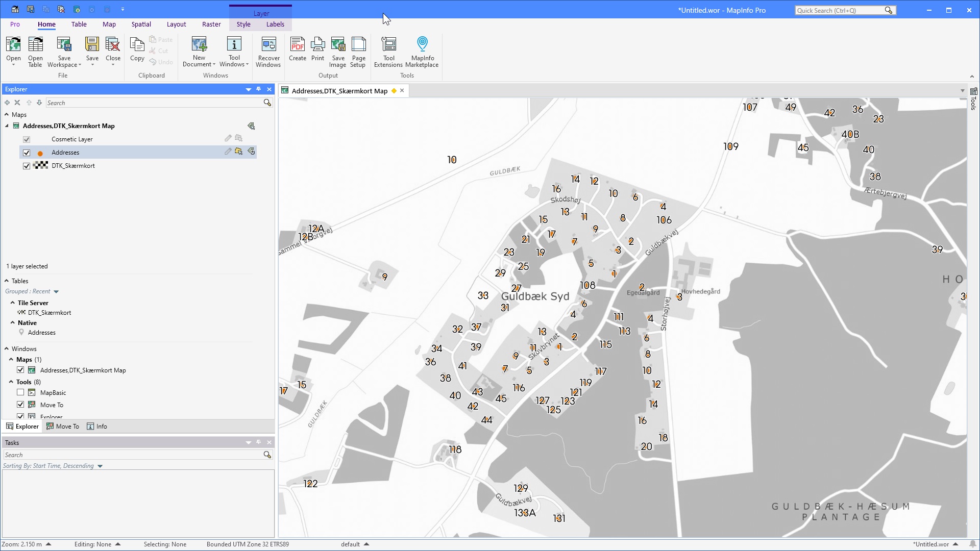Screen dimensions: 980x551
Task: Click the Recover Windows icon
Action: [x=268, y=44]
